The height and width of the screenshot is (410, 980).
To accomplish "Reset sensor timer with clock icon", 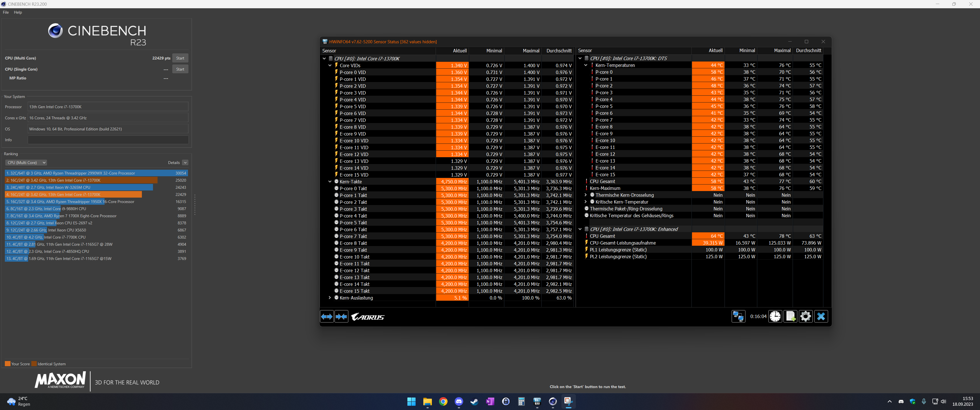I will pos(775,316).
